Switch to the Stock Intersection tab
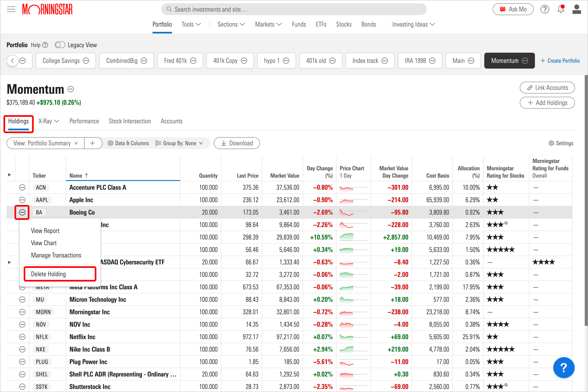 point(130,121)
